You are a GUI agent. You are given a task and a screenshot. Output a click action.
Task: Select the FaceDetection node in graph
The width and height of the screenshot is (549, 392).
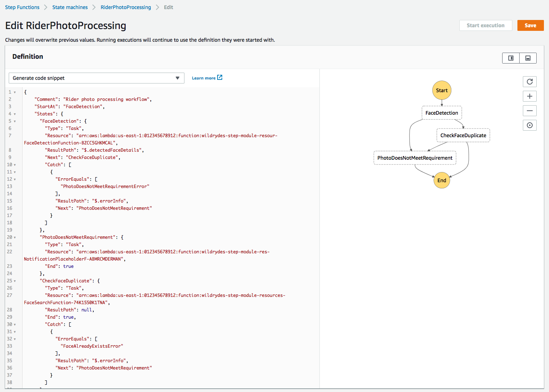[x=442, y=113]
